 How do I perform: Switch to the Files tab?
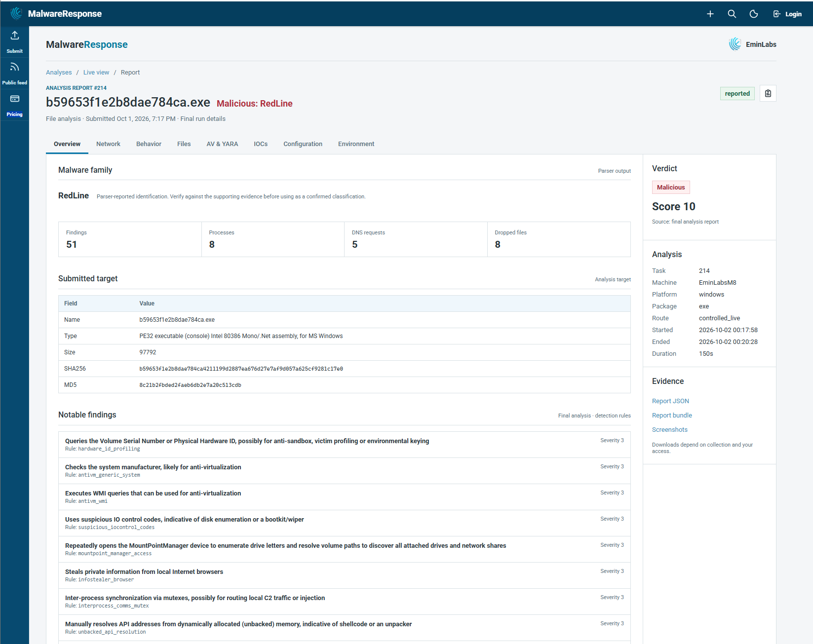point(184,144)
